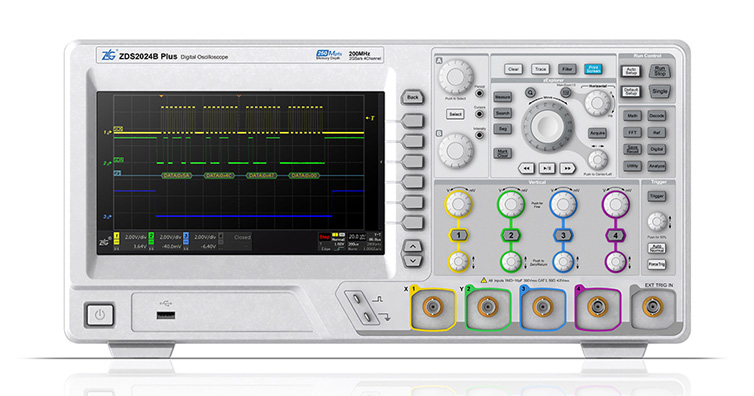Click the purple channel 4 BNC input
The width and height of the screenshot is (754, 396).
click(597, 308)
